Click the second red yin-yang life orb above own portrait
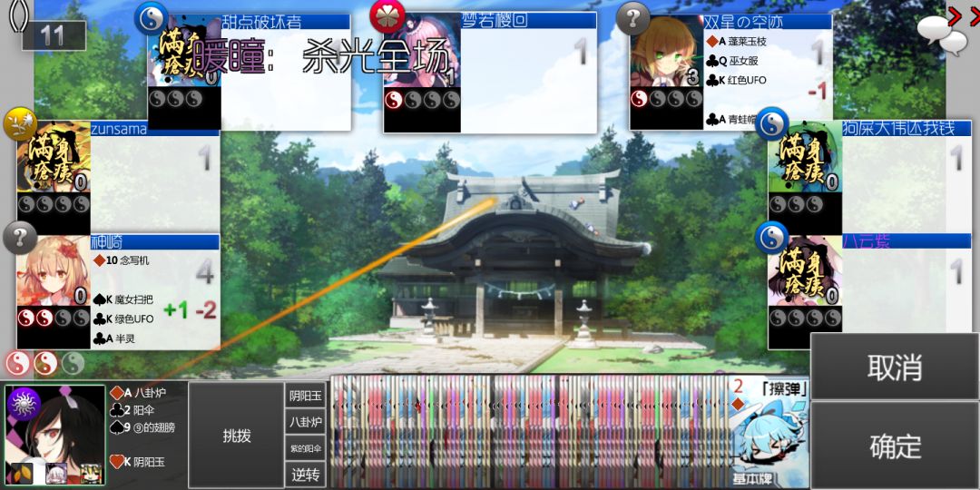 tap(45, 362)
